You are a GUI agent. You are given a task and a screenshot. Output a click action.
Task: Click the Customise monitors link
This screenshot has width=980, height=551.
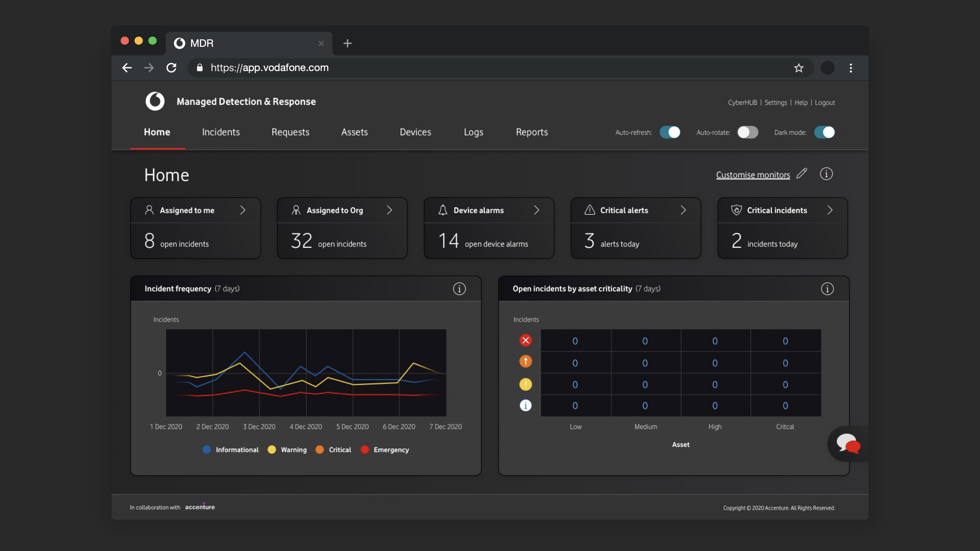pyautogui.click(x=753, y=175)
